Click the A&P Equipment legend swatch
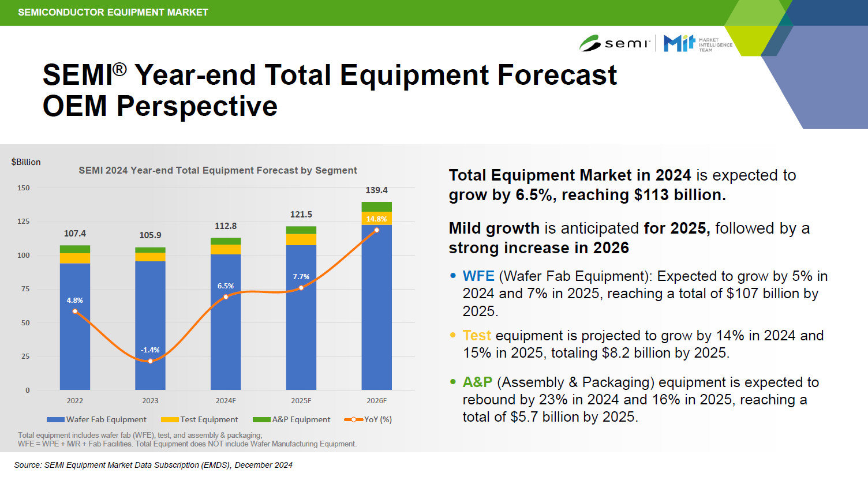This screenshot has height=488, width=868. click(261, 420)
